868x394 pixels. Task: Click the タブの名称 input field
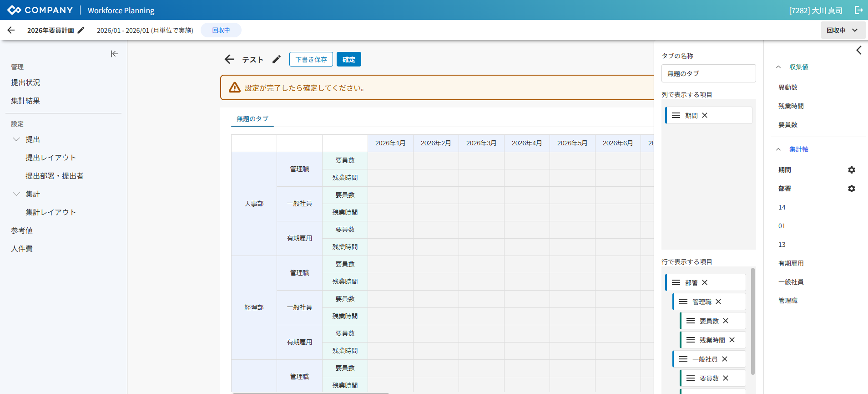point(709,73)
